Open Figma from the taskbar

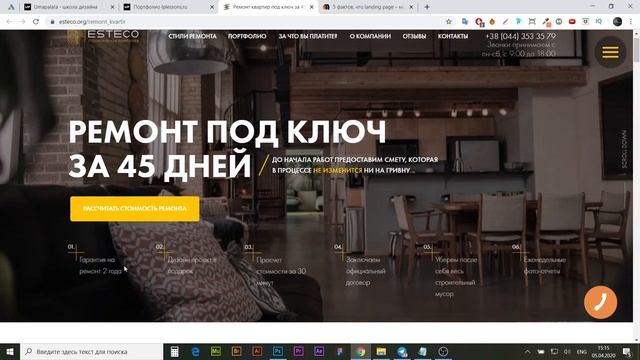(340, 351)
